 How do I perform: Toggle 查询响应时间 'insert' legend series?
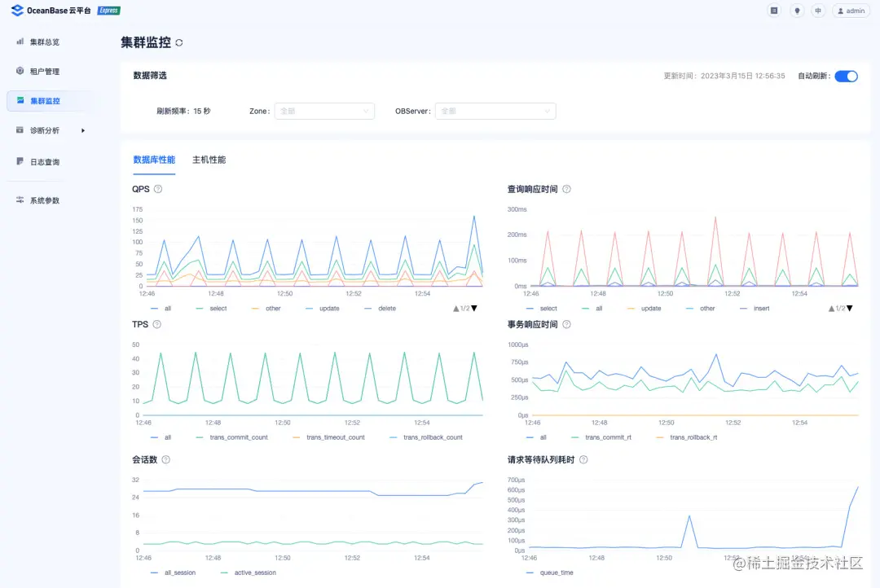point(755,309)
